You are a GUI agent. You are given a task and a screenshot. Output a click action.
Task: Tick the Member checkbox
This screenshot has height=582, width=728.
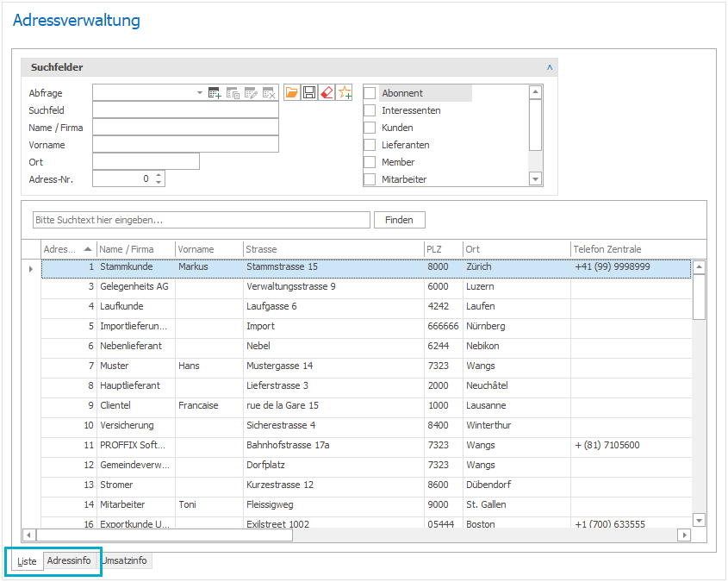pos(370,161)
